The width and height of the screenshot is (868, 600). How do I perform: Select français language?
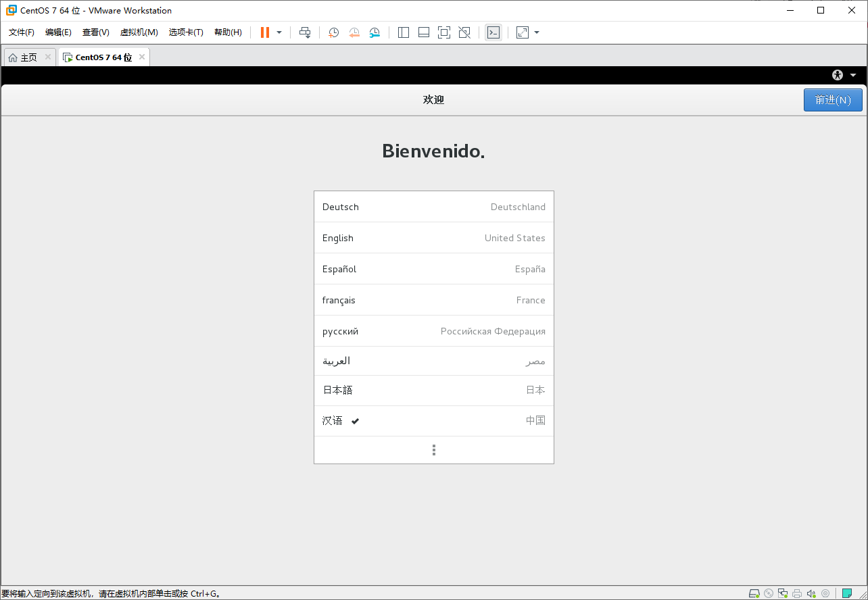(x=434, y=300)
